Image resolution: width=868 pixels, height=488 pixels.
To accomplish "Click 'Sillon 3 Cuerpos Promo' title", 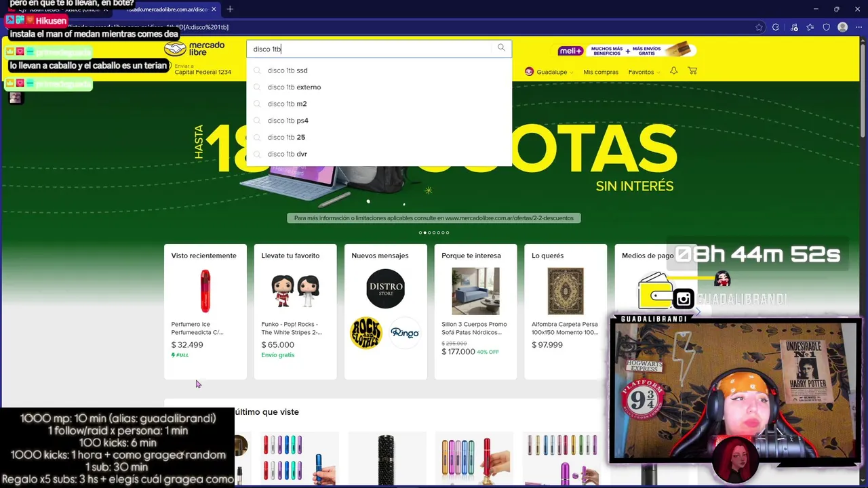I will click(474, 328).
